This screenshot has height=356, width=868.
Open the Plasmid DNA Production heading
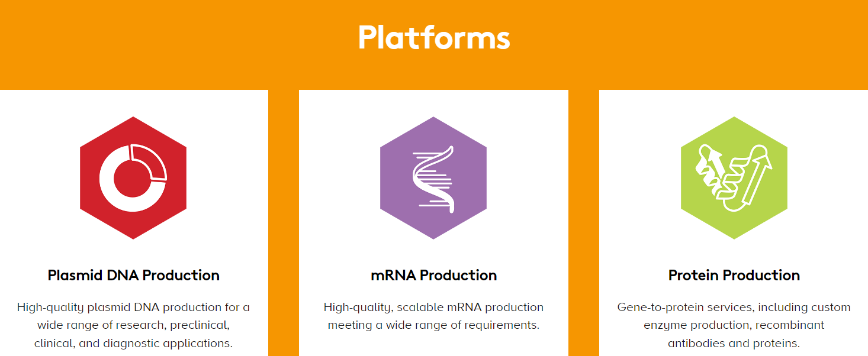point(133,276)
